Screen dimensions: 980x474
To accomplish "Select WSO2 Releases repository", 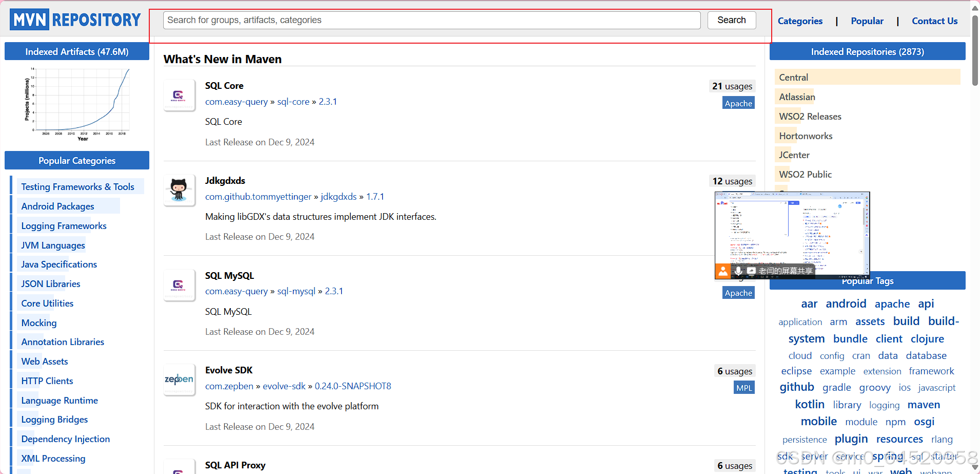I will (810, 117).
